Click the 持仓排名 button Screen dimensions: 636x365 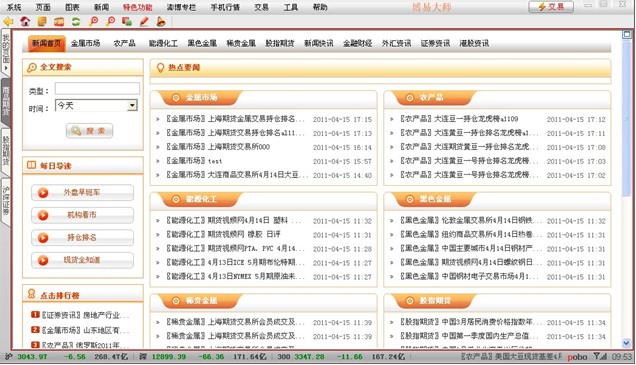click(x=82, y=238)
